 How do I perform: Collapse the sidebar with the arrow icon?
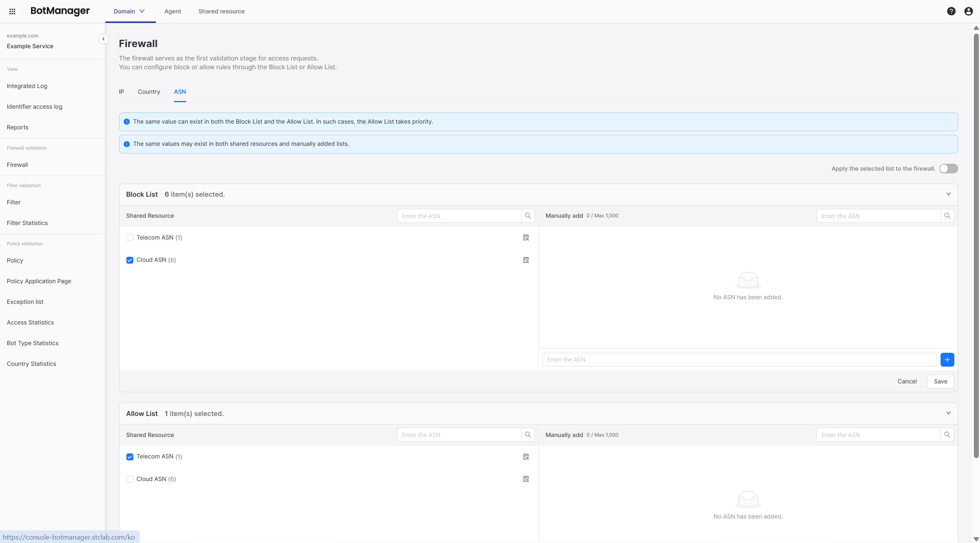(103, 39)
